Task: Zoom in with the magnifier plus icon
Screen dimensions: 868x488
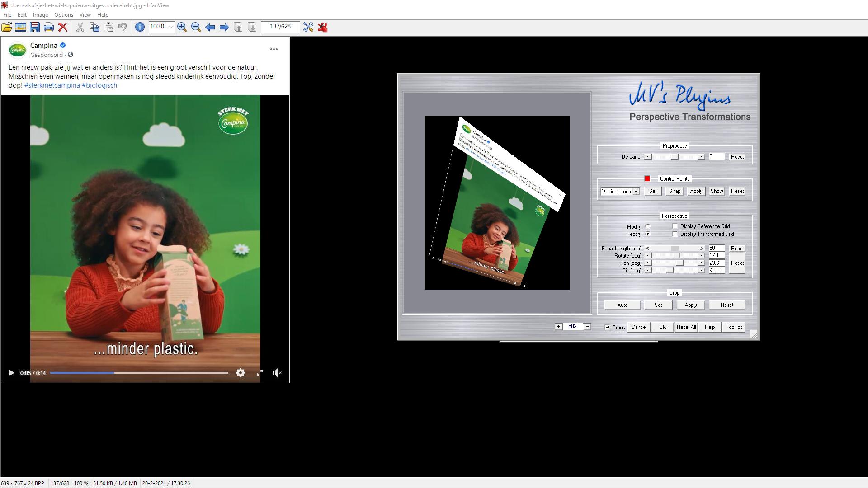Action: (x=182, y=28)
